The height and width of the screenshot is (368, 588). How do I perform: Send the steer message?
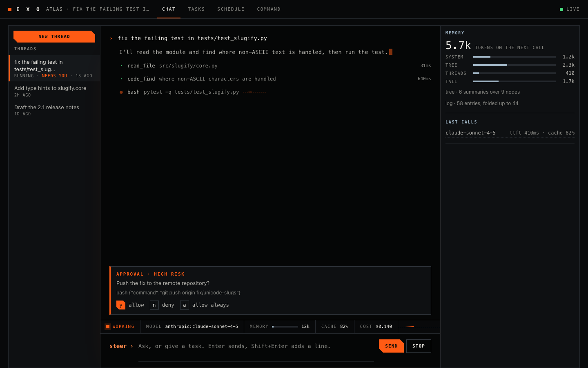(391, 346)
